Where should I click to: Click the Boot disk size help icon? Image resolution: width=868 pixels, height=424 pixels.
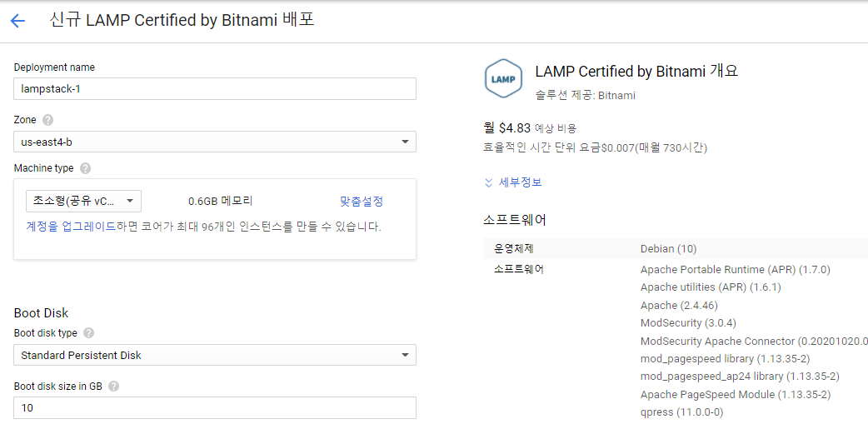[x=113, y=387]
